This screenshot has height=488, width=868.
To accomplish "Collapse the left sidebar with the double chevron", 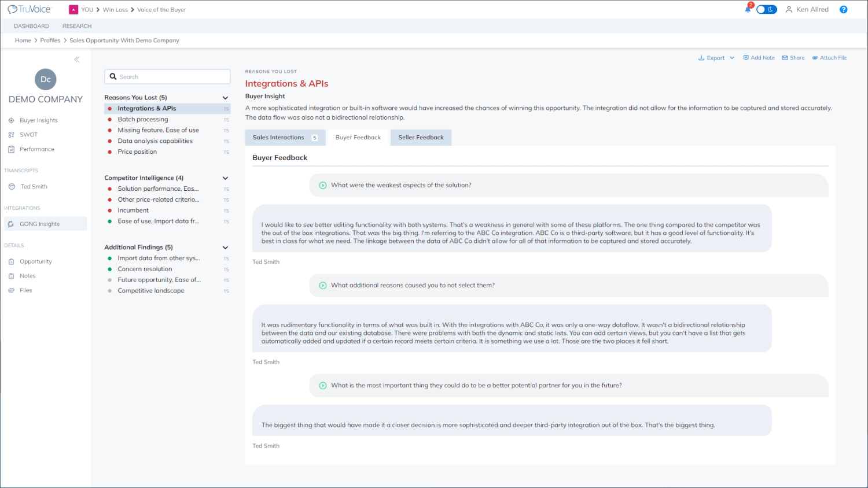I will tap(76, 60).
